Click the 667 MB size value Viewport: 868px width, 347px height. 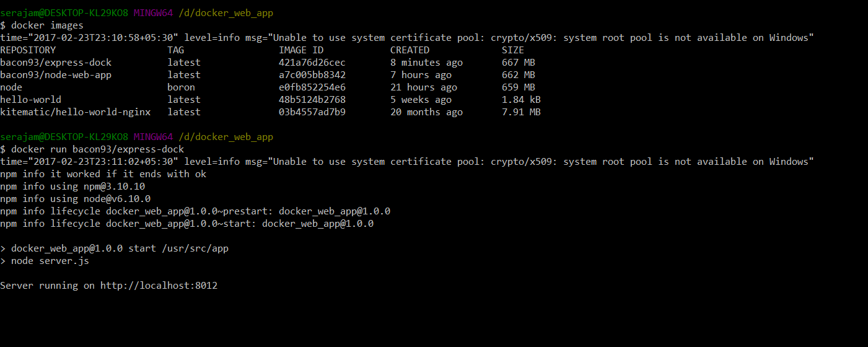519,63
